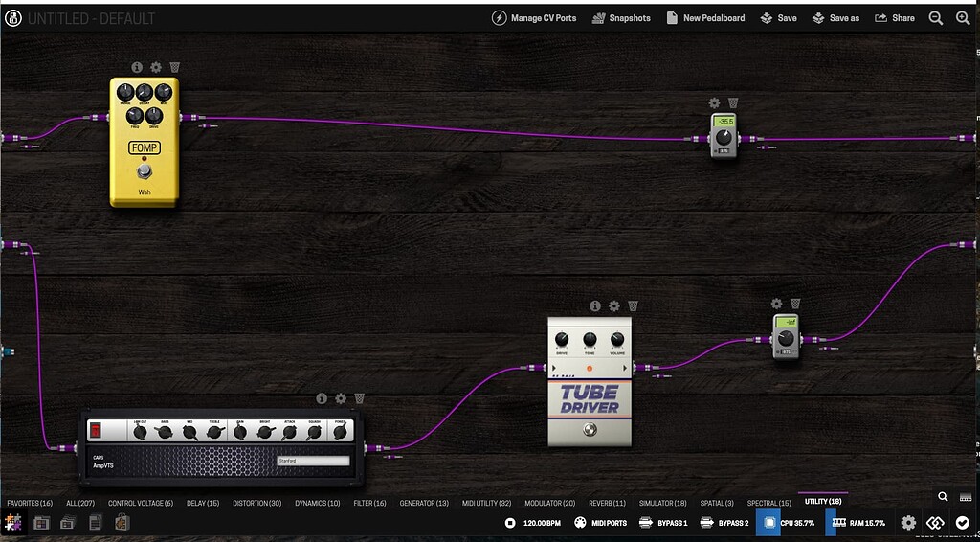
Task: Click the checkmark status icon
Action: pyautogui.click(x=963, y=523)
